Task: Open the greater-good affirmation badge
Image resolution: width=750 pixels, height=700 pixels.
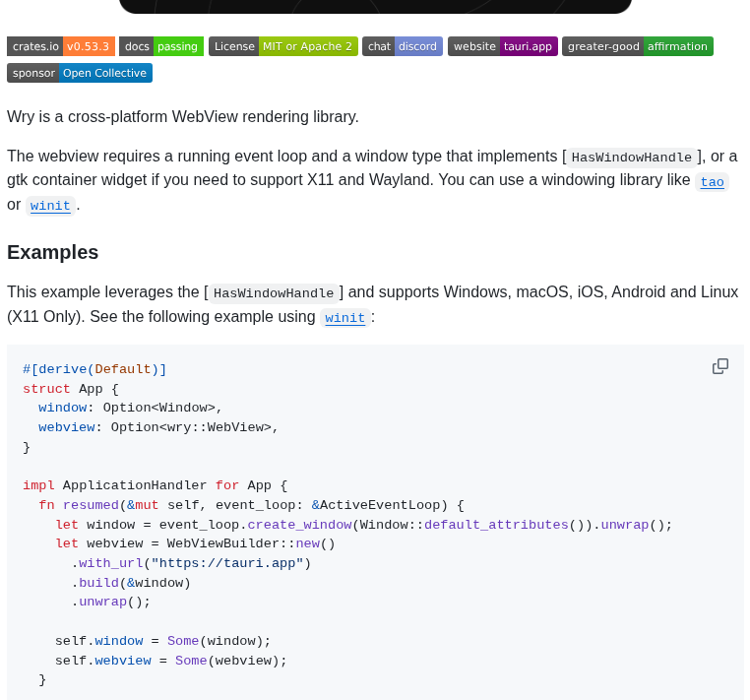Action: point(638,46)
